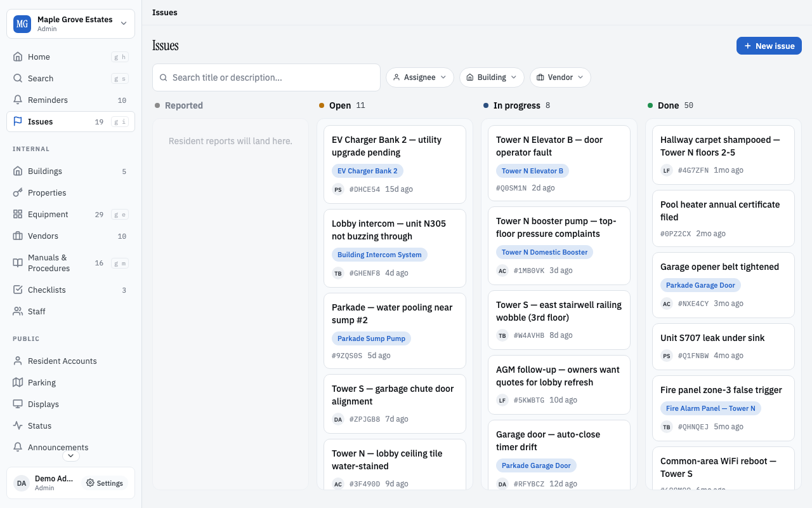Image resolution: width=812 pixels, height=508 pixels.
Task: Click the Resident Accounts person icon
Action: pyautogui.click(x=18, y=361)
